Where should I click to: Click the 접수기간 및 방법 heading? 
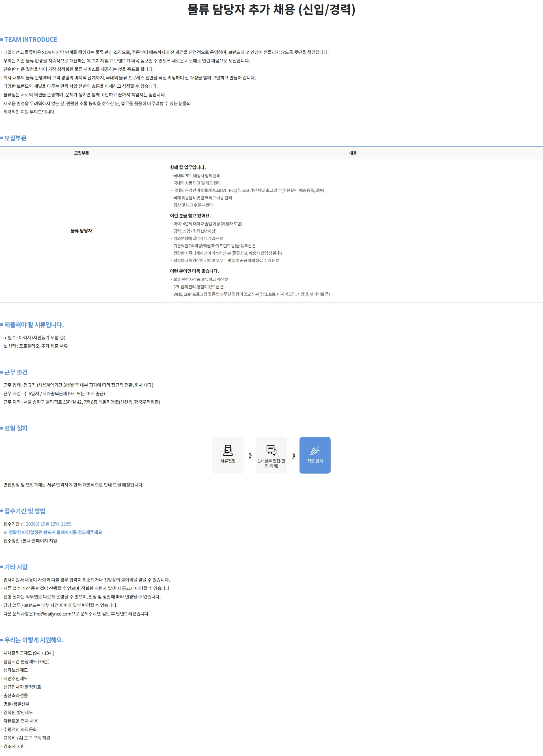25,511
